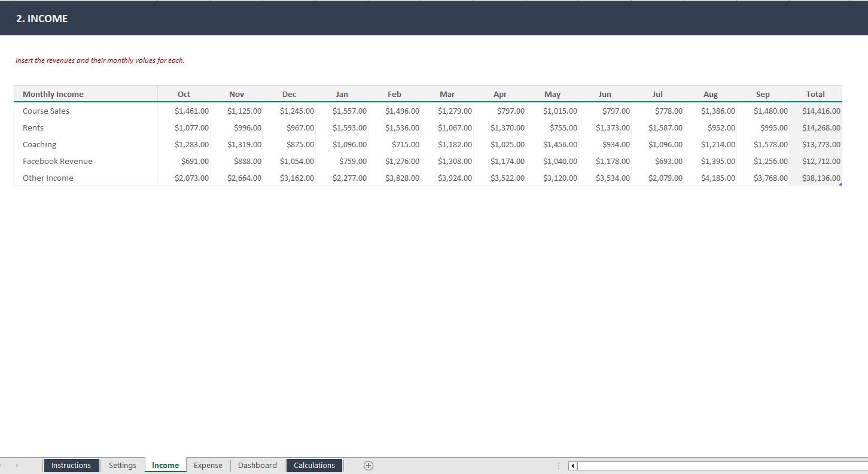
Task: Click the horizontal scrollbar track
Action: (x=723, y=466)
